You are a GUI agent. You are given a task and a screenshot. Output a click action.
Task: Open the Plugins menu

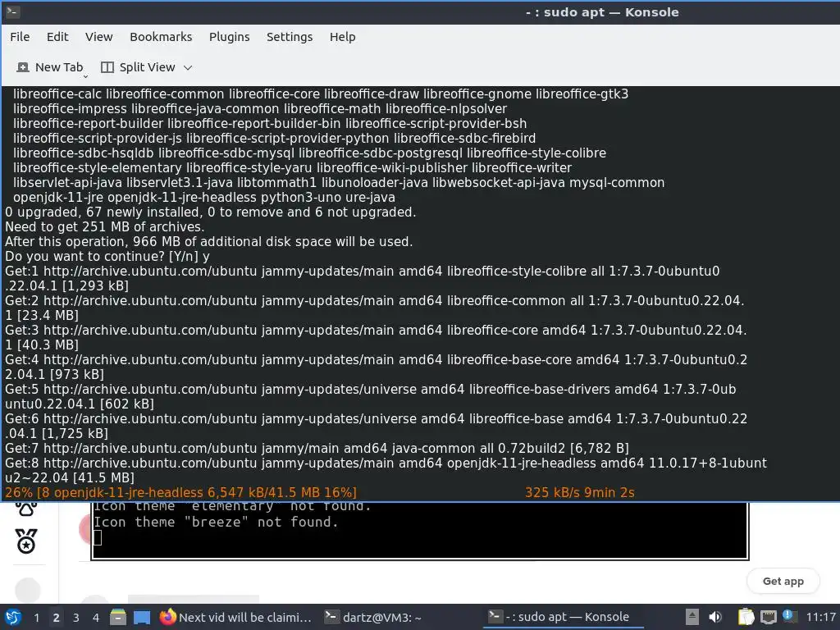tap(230, 37)
